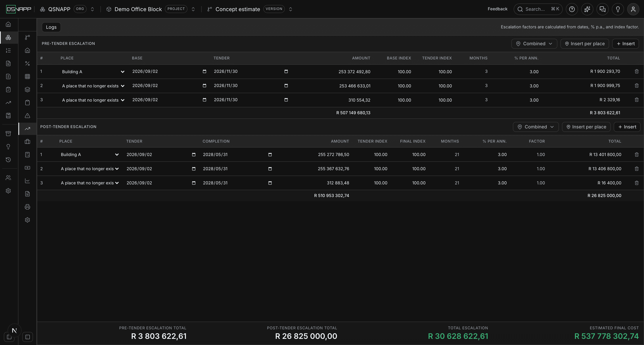Open the printer icon in secondary sidebar

[x=27, y=207]
